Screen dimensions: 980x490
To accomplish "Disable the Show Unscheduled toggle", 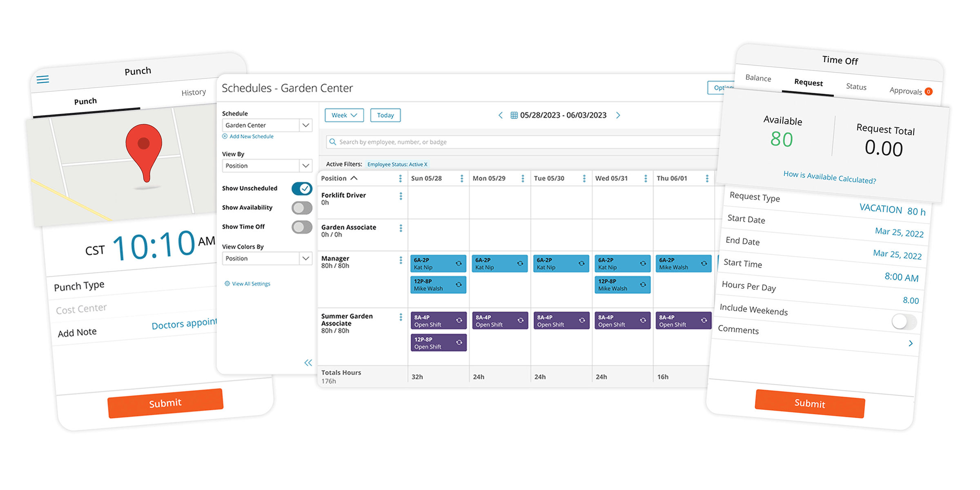I will pos(302,188).
